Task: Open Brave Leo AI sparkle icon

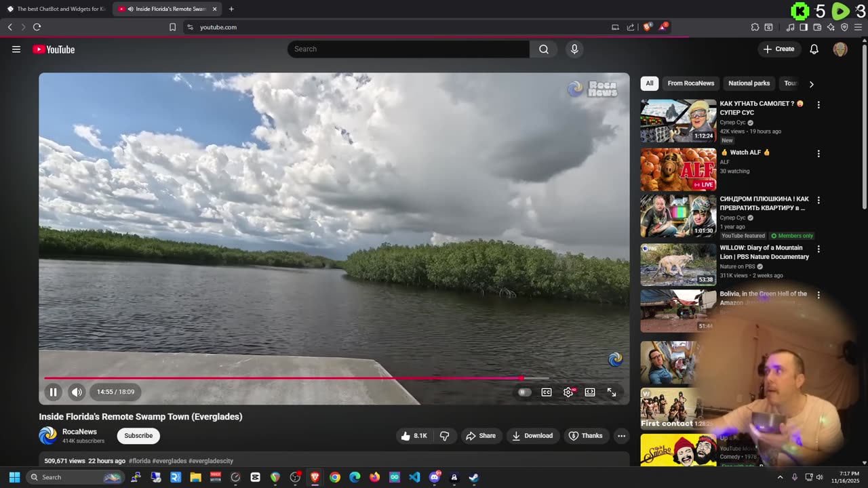Action: click(x=831, y=27)
